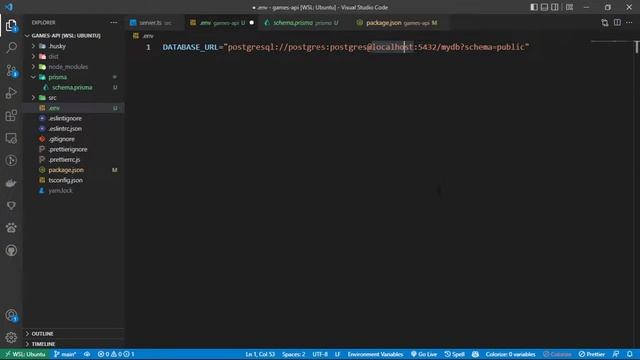The image size is (640, 360).
Task: Collapse the GAMES-API workspace root
Action: (x=73, y=36)
